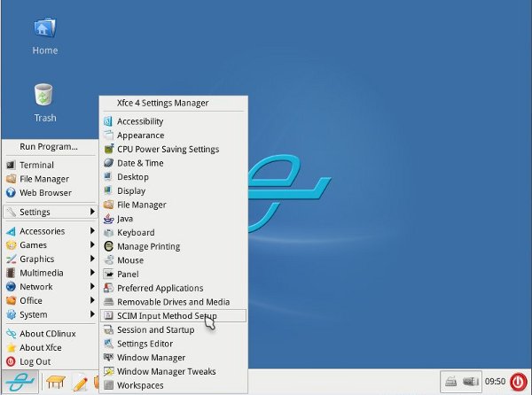Click the red power button on panel
Image resolution: width=532 pixels, height=395 pixels.
pos(519,382)
